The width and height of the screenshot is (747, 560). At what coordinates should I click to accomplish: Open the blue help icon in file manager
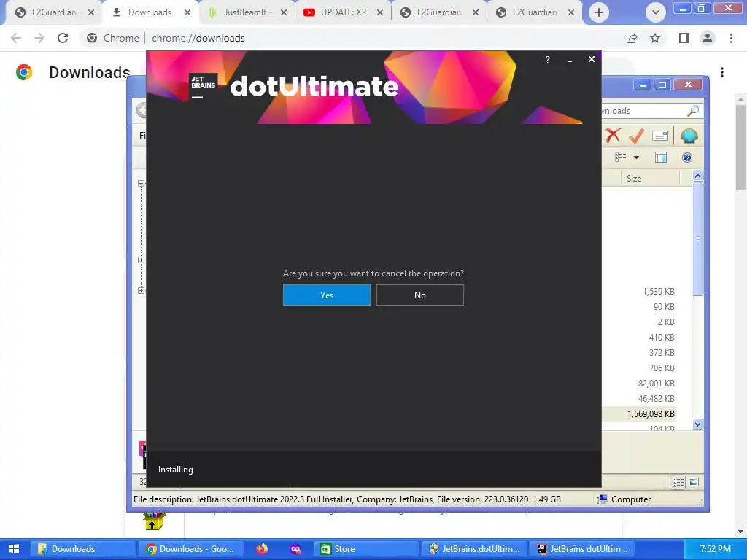687,157
